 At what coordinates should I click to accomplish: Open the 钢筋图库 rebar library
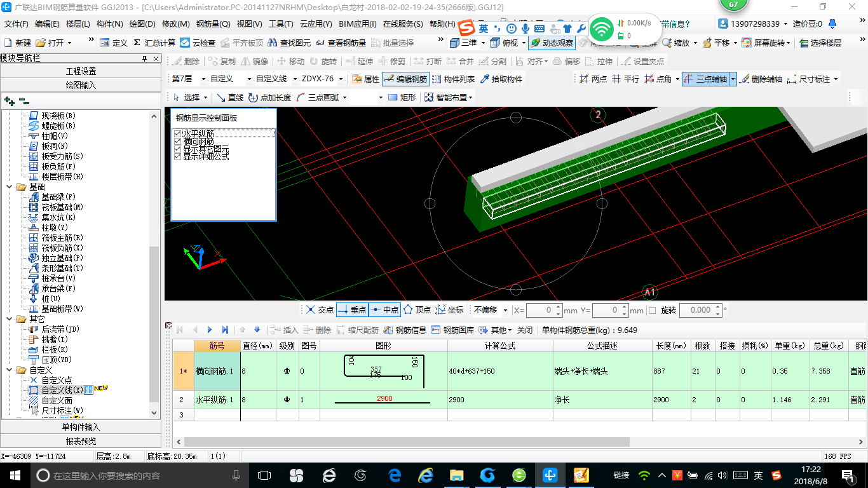coord(452,330)
